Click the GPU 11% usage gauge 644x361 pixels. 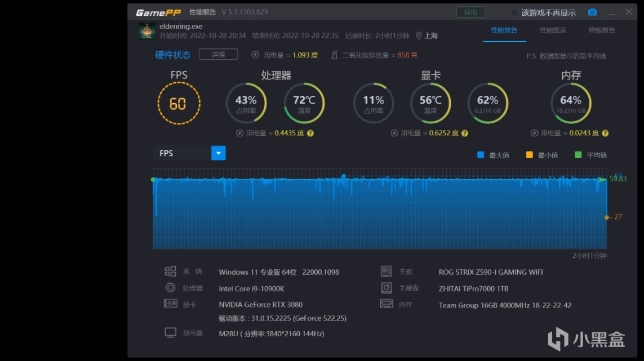374,103
